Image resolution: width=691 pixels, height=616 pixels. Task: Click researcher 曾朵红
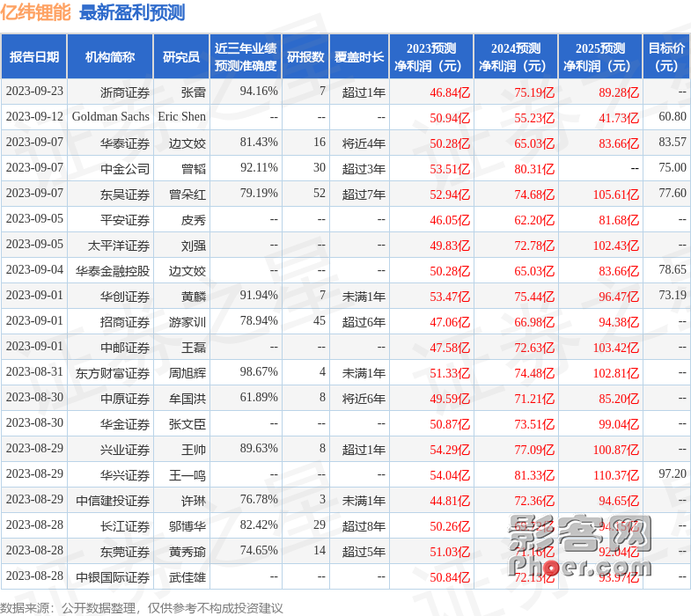pyautogui.click(x=187, y=194)
